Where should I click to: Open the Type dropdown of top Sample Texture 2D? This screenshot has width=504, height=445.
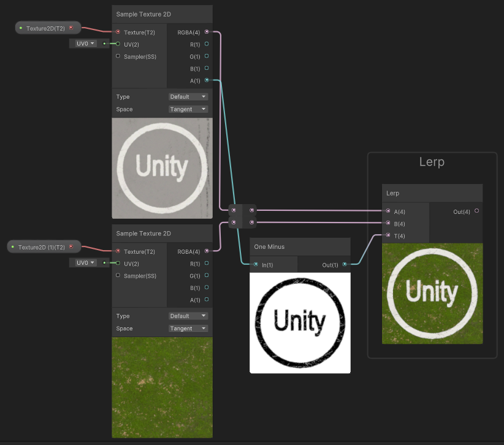pyautogui.click(x=188, y=97)
